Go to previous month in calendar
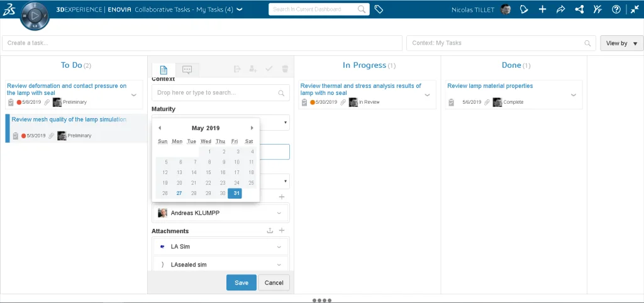Screen dimensions: 644x303 click(160, 128)
